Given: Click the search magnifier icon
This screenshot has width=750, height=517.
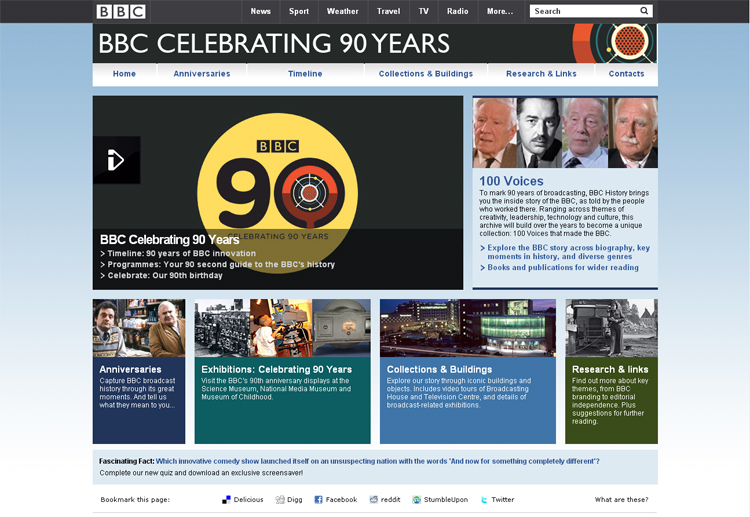Looking at the screenshot, I should tap(644, 12).
